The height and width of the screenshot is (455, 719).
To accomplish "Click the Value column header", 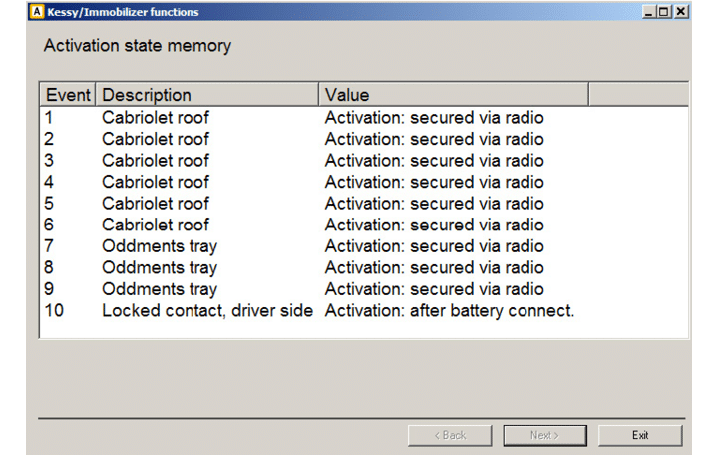I will 453,95.
